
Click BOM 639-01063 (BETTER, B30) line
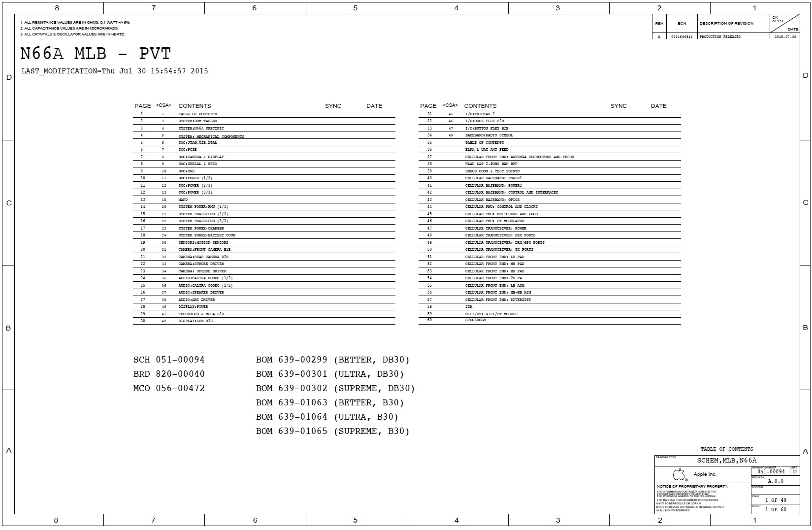point(330,403)
